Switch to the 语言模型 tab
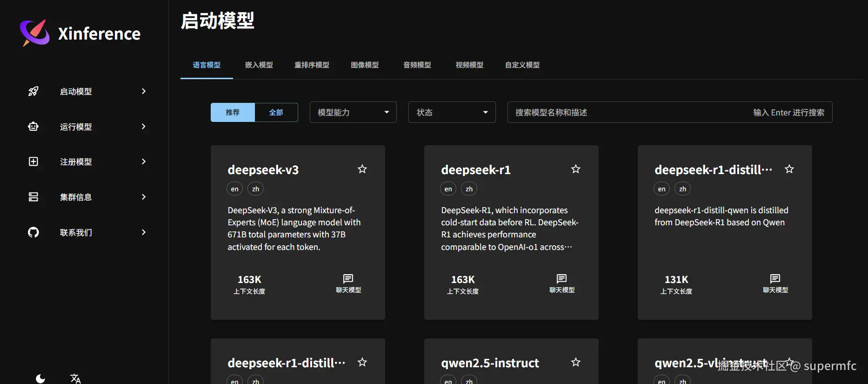This screenshot has height=384, width=868. [207, 65]
